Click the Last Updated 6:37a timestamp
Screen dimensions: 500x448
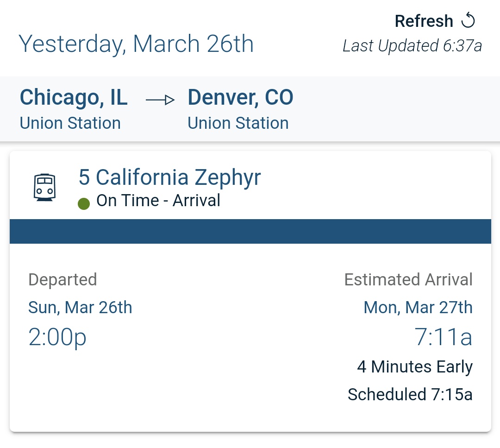pyautogui.click(x=412, y=45)
